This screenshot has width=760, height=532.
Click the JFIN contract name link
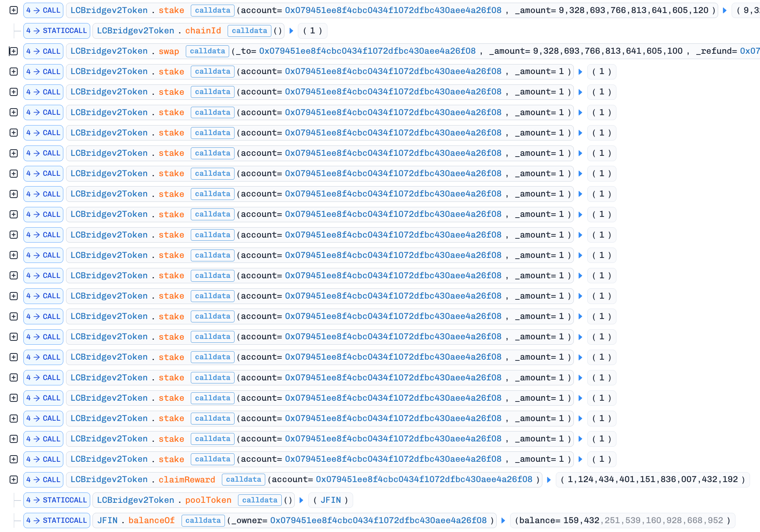(107, 520)
